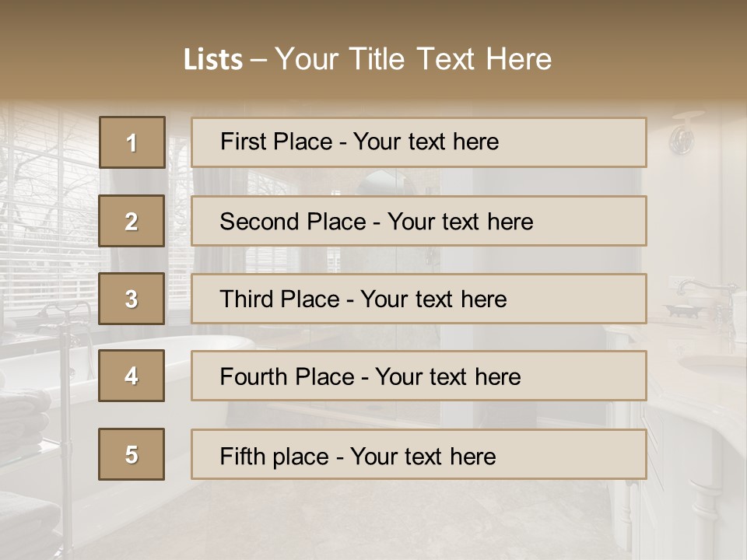
Task: Select the 'Fifth place - Your text here' bar
Action: (x=419, y=454)
